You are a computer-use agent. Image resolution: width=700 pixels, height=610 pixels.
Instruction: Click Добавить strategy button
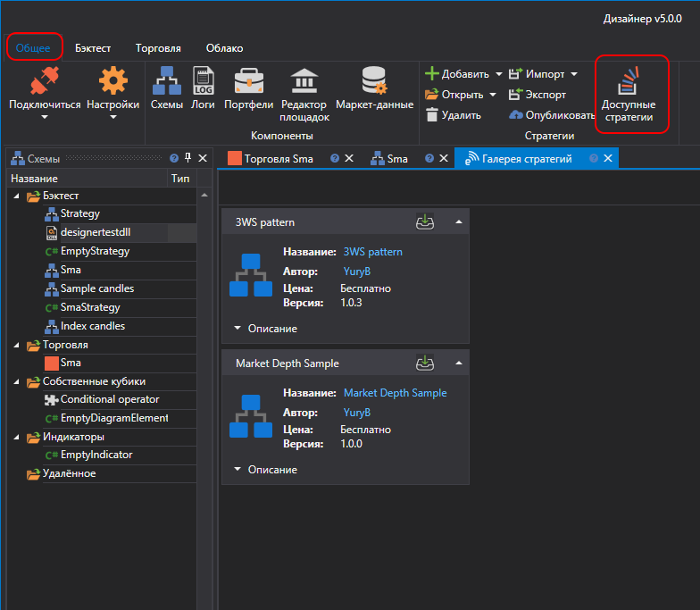tap(457, 74)
